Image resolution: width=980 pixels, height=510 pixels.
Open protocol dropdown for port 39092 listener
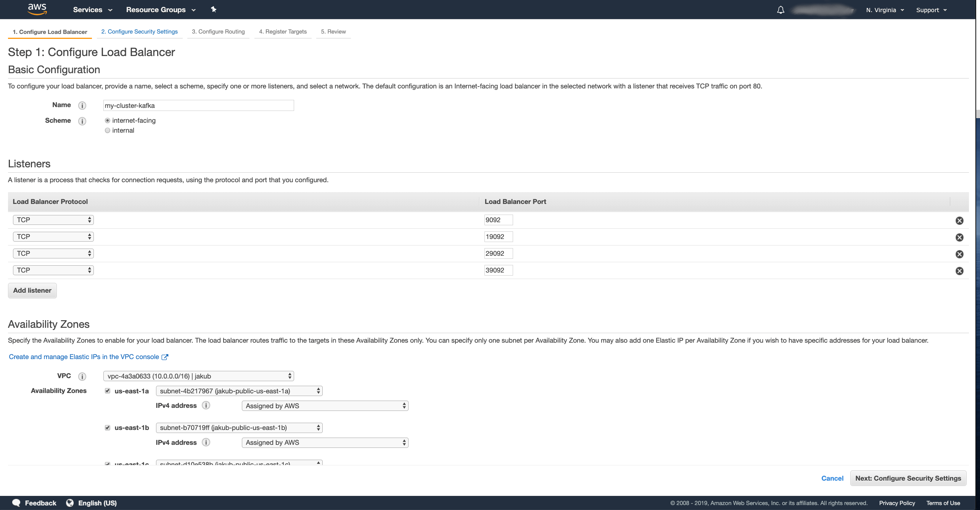click(x=53, y=270)
